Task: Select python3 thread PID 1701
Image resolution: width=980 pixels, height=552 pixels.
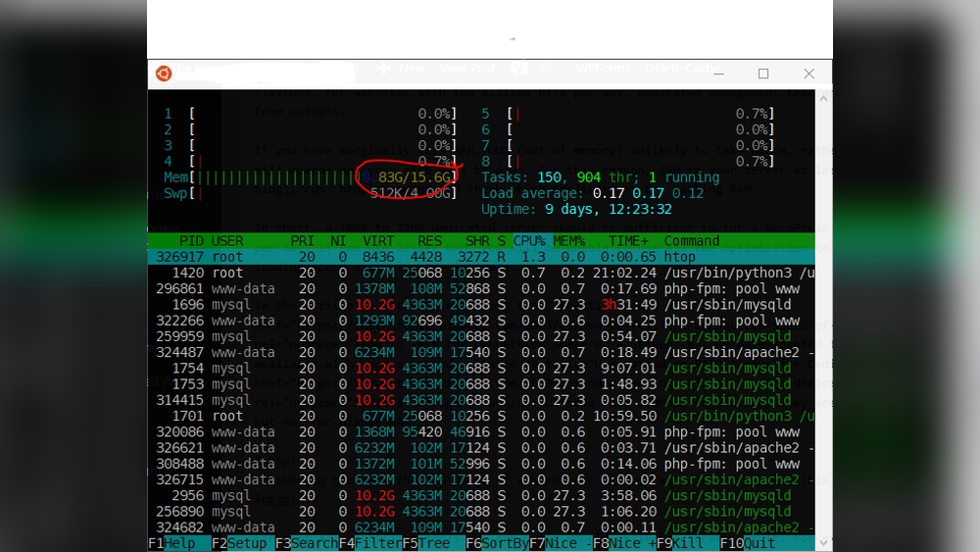Action: tap(481, 417)
